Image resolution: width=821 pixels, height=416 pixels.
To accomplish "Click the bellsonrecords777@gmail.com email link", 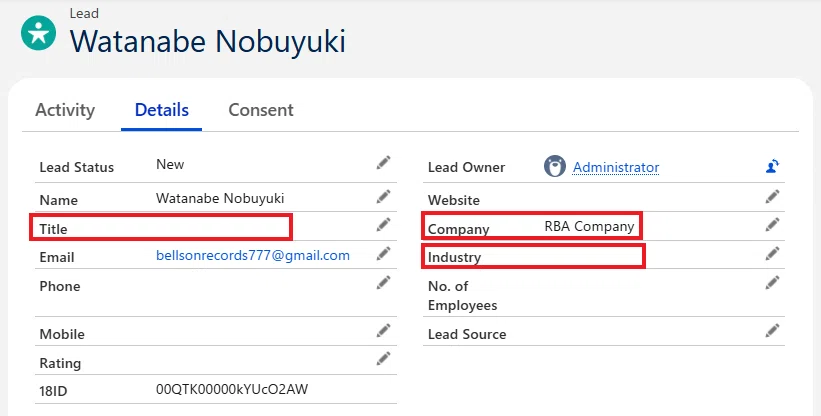I will 253,255.
